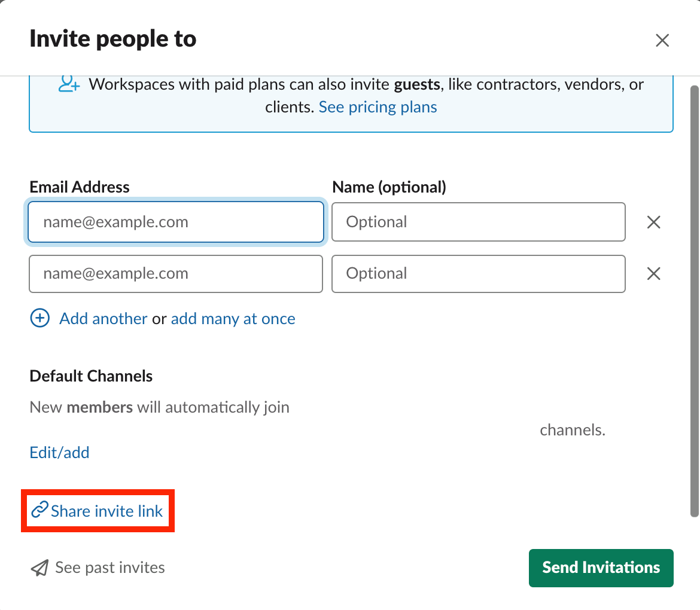Close the Invite people dialog
The width and height of the screenshot is (700, 610).
coord(662,41)
